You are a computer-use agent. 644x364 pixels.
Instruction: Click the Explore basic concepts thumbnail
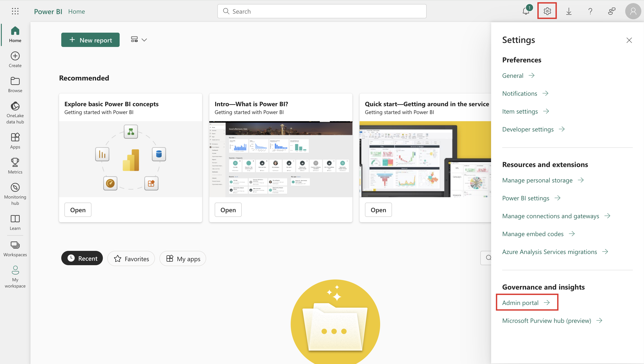131,159
